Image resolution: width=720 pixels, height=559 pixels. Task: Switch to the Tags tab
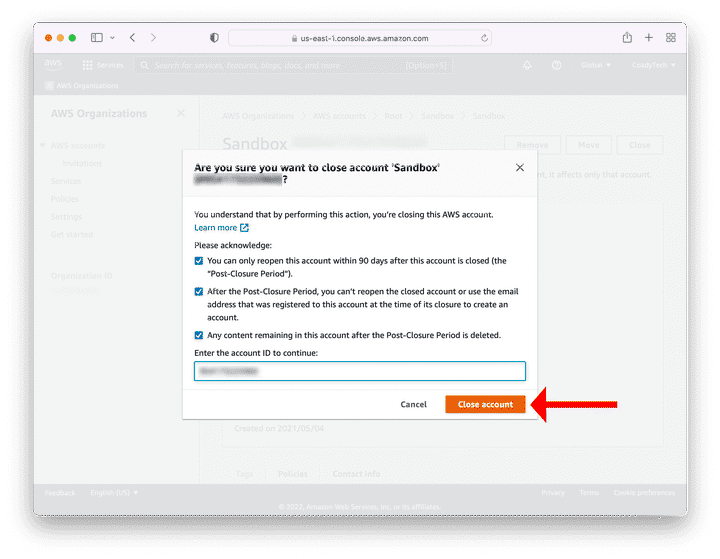pyautogui.click(x=244, y=474)
